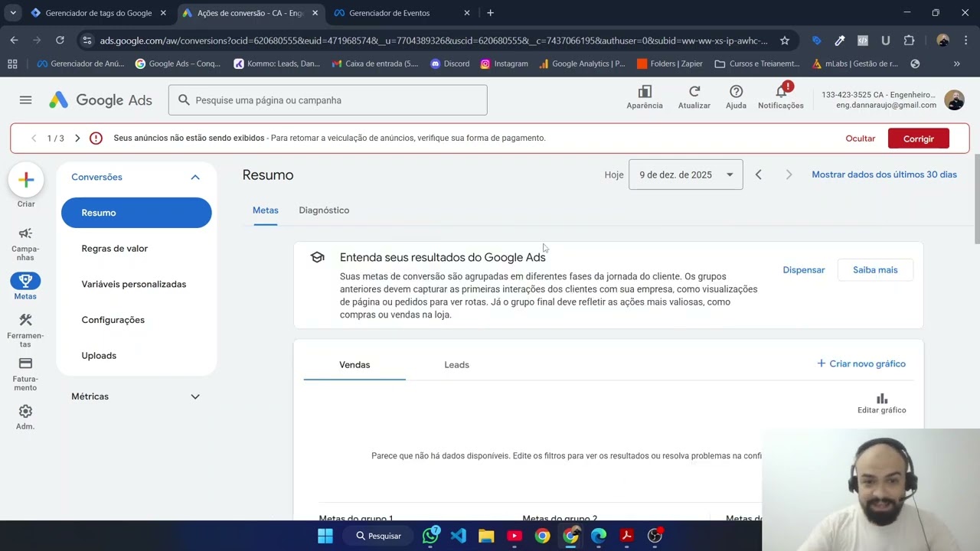Viewport: 980px width, 551px height.
Task: Select the Vendas chart tab
Action: 354,365
